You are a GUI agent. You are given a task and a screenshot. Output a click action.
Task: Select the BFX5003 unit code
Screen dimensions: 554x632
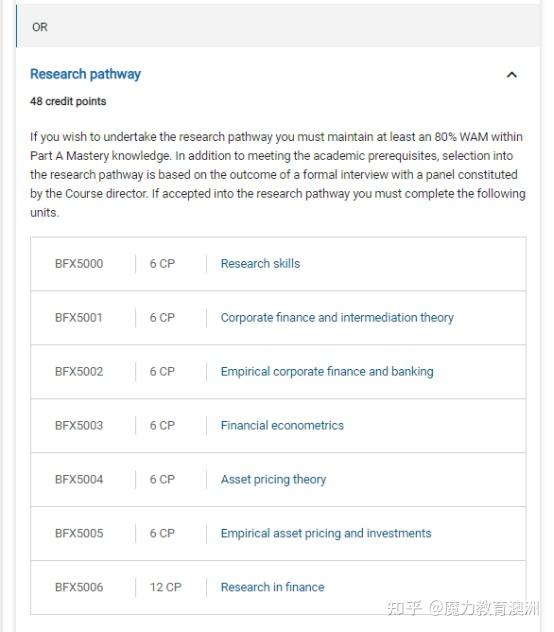click(x=79, y=426)
